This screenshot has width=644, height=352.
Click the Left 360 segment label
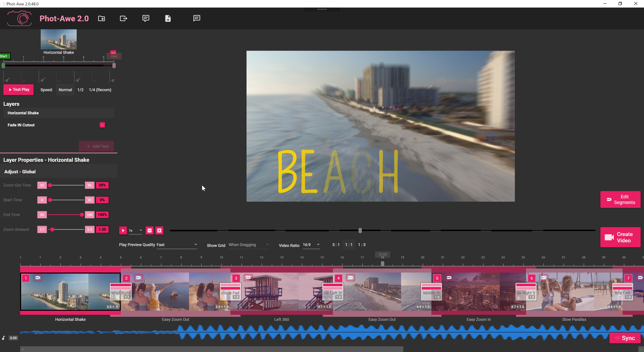pos(282,319)
